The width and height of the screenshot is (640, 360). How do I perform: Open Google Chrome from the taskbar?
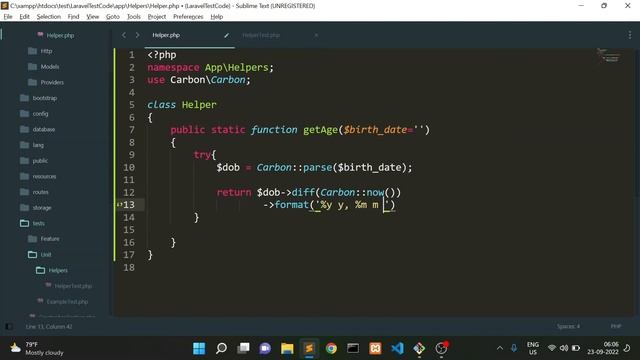[x=331, y=348]
